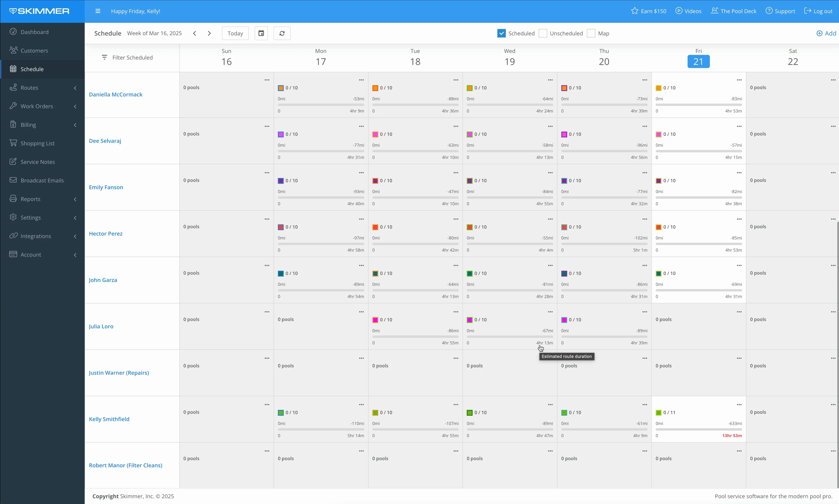This screenshot has width=839, height=504.
Task: Click Daniella McCormack's Monday orange route color swatch
Action: (x=281, y=88)
